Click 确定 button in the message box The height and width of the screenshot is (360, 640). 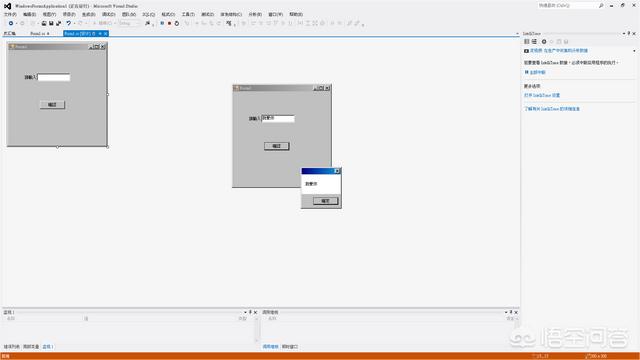pos(325,201)
